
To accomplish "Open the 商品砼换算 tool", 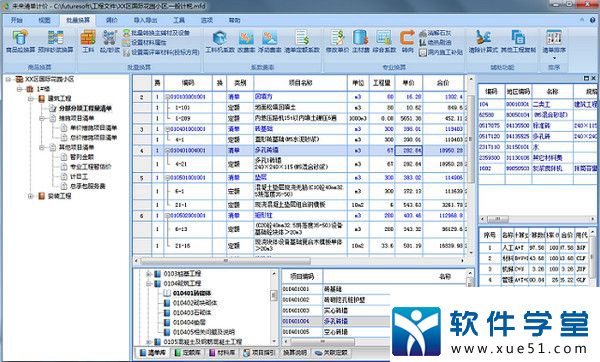I will pos(20,41).
